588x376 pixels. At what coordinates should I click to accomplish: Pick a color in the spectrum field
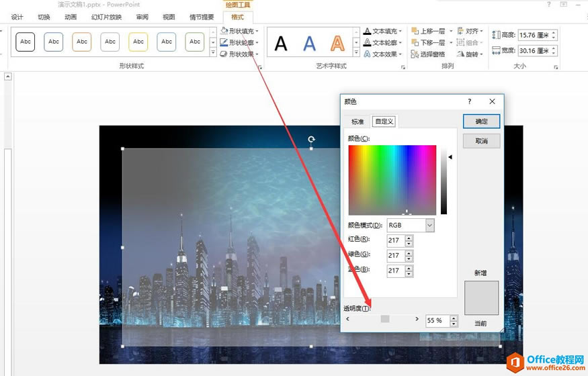[x=392, y=180]
